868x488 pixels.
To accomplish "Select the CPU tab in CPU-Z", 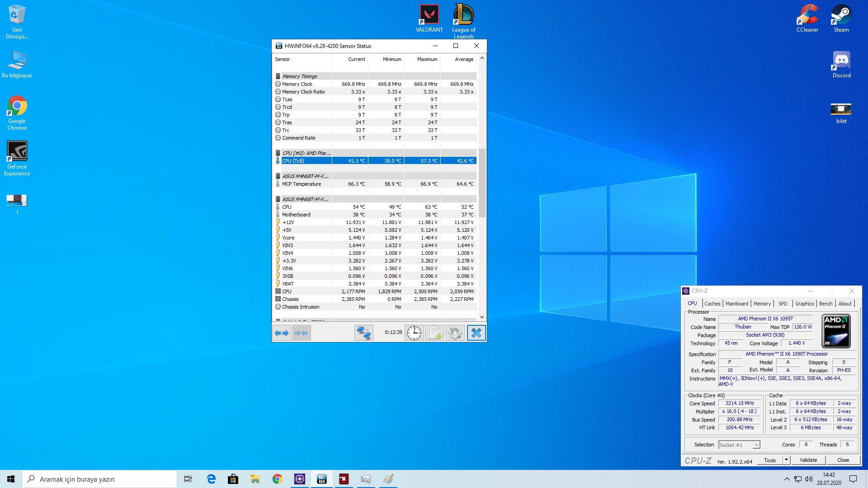I will (692, 304).
